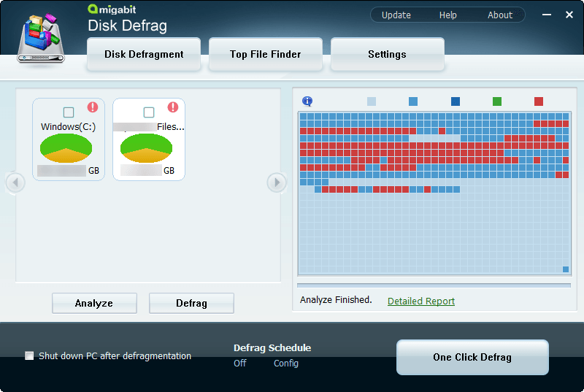The height and width of the screenshot is (392, 584).
Task: Click the blue info icon above disk map
Action: pyautogui.click(x=307, y=101)
